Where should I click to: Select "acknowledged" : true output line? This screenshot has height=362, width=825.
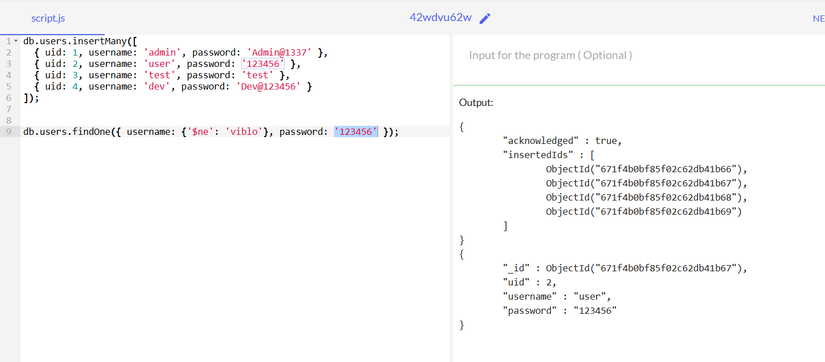(x=563, y=141)
